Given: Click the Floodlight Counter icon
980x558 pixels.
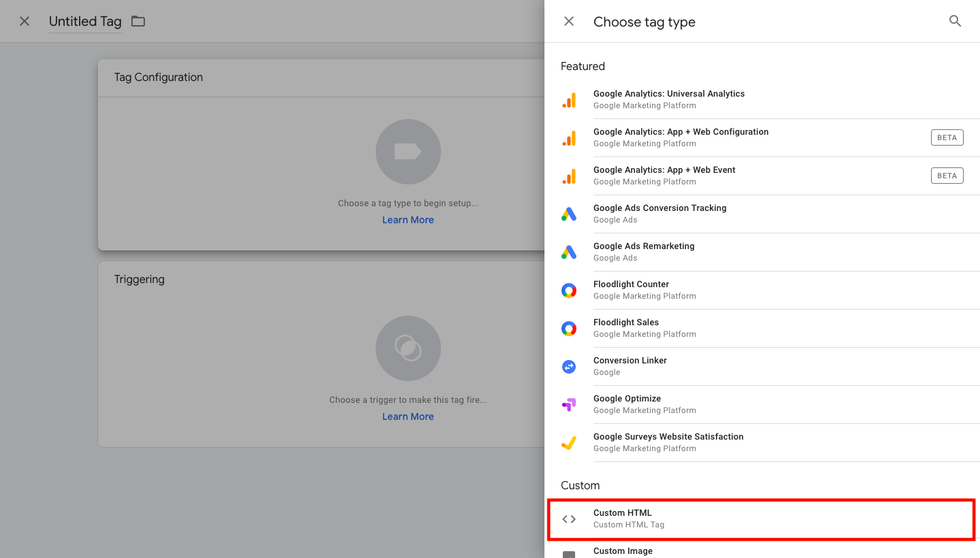Looking at the screenshot, I should (569, 290).
